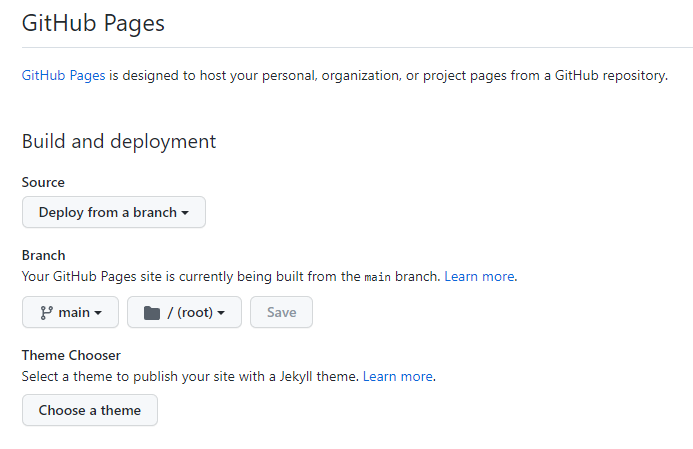Click the 'Source' label
Screen dimensions: 693x449
coord(43,182)
